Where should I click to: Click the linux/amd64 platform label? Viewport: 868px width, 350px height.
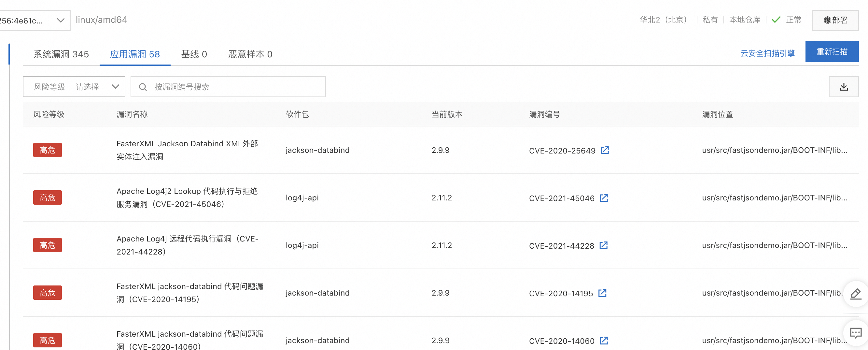(x=102, y=20)
